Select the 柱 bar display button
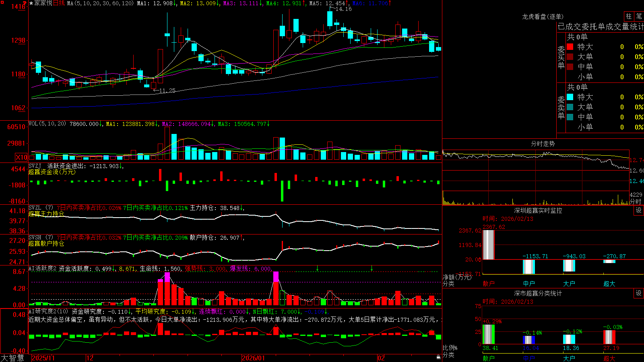The width and height of the screenshot is (644, 362). [x=629, y=16]
